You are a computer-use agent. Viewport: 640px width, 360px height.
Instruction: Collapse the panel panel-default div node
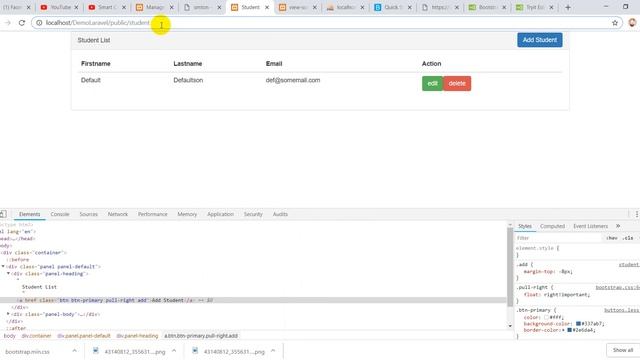click(3, 267)
